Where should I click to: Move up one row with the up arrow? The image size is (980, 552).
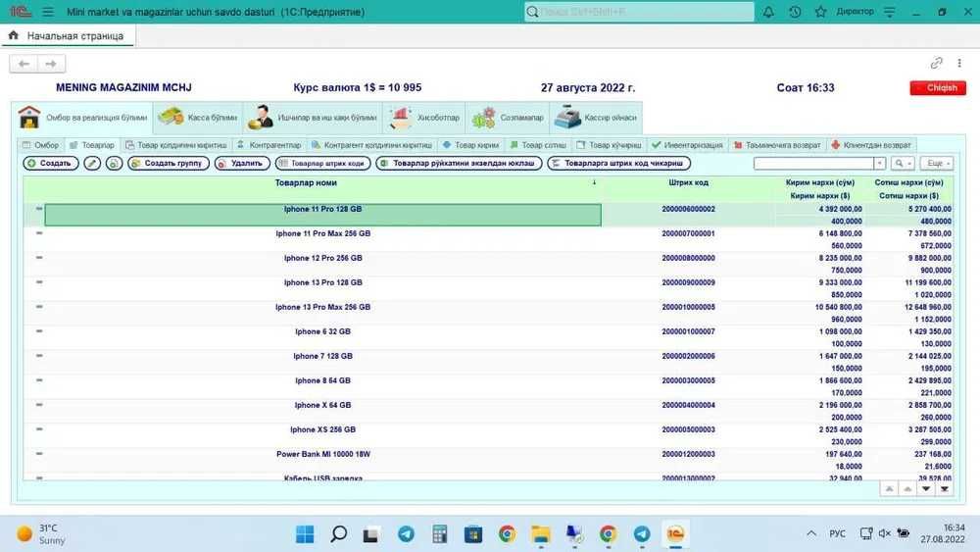pyautogui.click(x=907, y=489)
